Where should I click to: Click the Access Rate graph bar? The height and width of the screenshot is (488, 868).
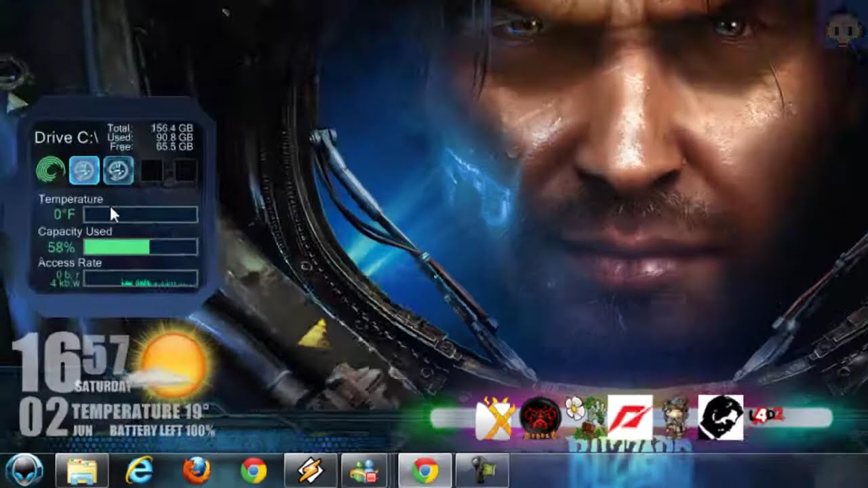[x=140, y=279]
